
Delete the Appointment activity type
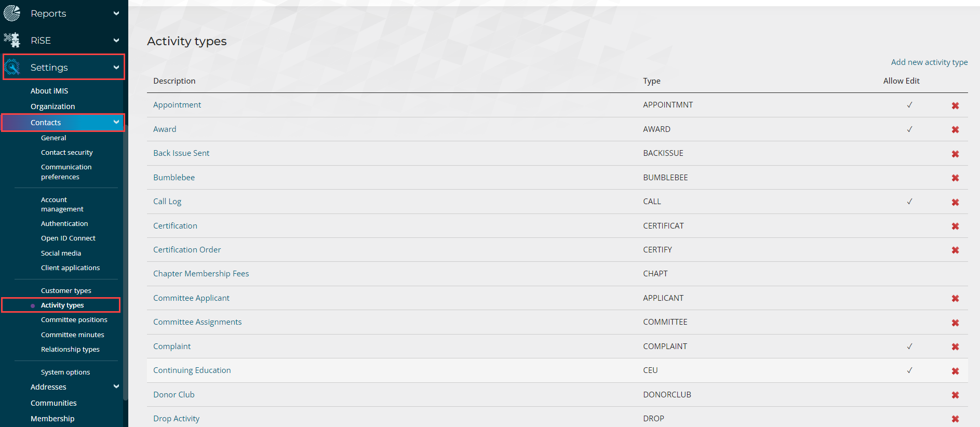(x=955, y=105)
